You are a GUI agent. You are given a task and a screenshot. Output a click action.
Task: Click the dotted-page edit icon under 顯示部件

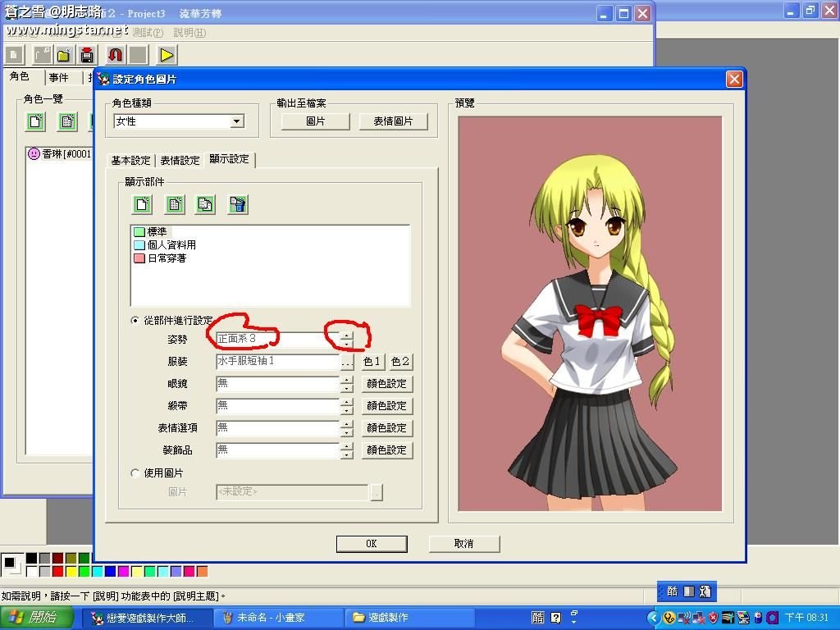[175, 204]
